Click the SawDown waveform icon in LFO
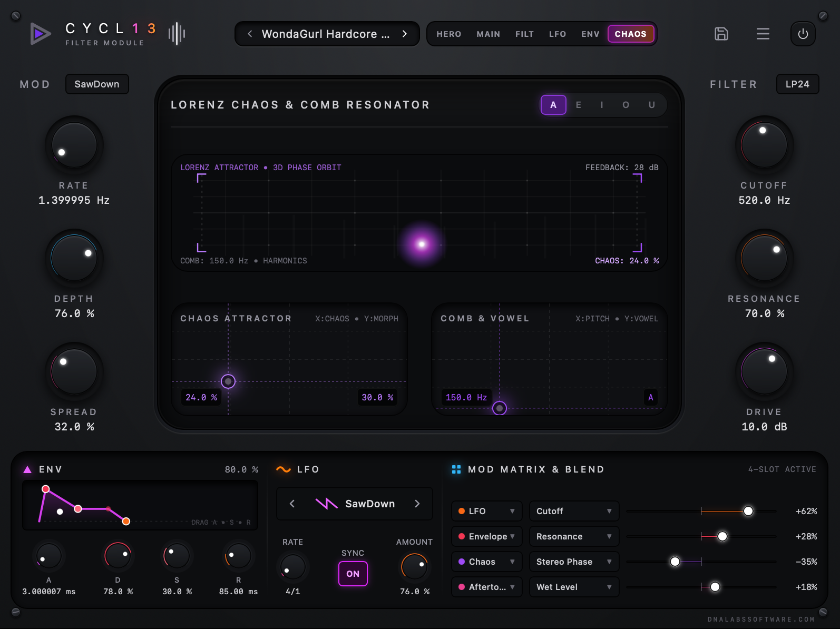The width and height of the screenshot is (840, 629). click(x=327, y=504)
